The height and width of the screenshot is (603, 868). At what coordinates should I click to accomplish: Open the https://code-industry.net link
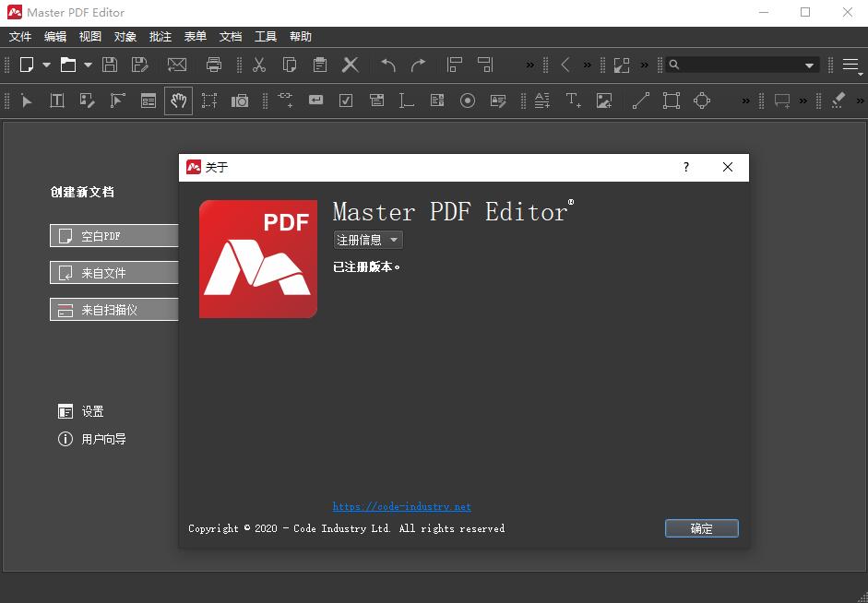(x=402, y=507)
